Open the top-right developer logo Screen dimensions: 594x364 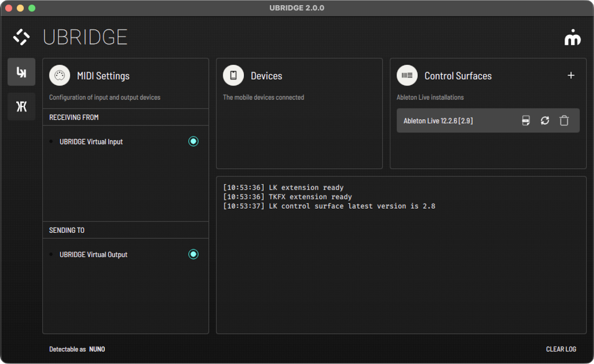coord(572,37)
